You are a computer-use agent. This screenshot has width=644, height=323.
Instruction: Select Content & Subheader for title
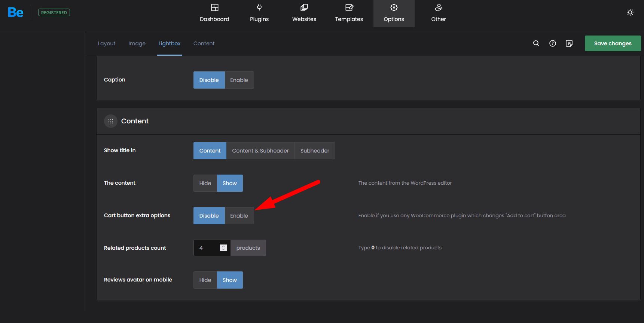pyautogui.click(x=260, y=151)
